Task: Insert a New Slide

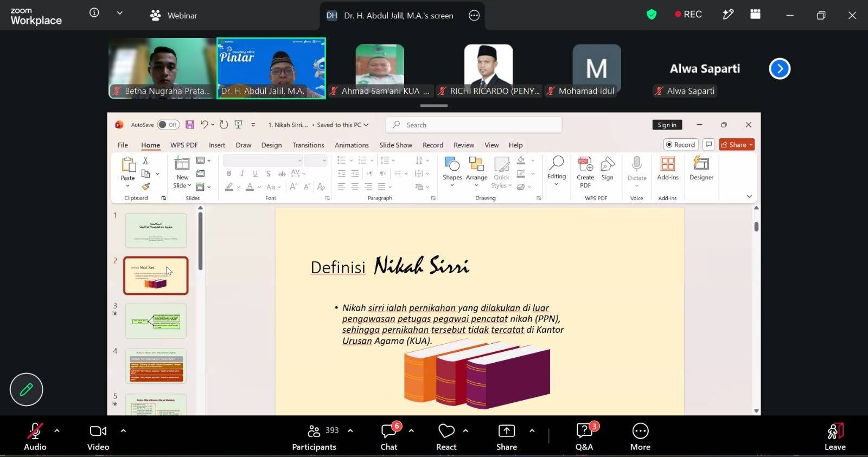Action: click(x=182, y=164)
